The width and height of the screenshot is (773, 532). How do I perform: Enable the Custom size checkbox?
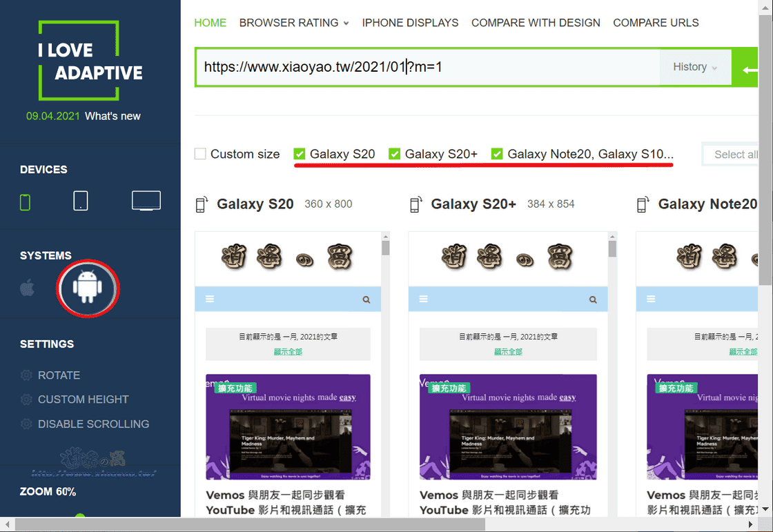tap(200, 154)
